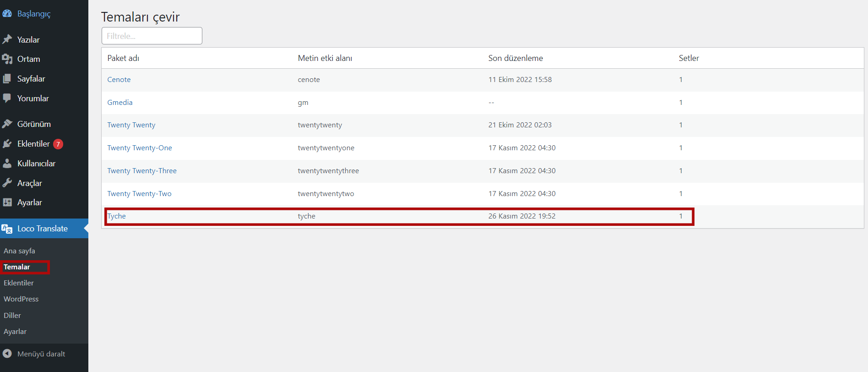This screenshot has width=868, height=372.
Task: Open the Gmedia theme link
Action: (120, 103)
